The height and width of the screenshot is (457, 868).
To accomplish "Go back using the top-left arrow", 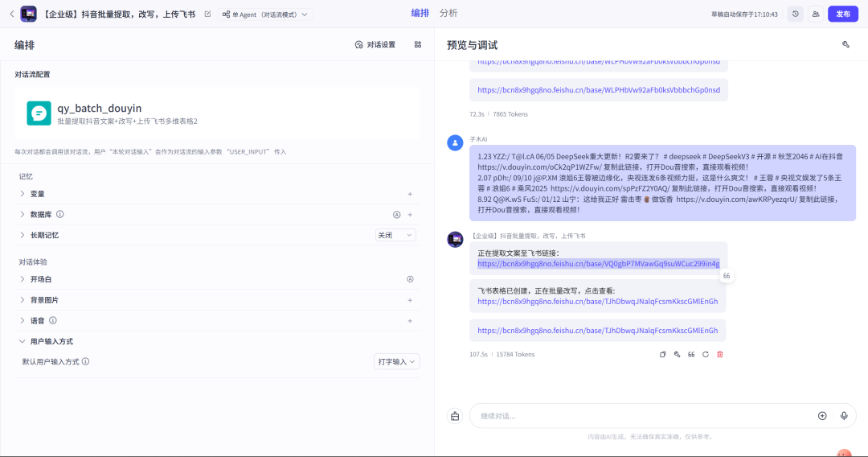I will pos(11,14).
